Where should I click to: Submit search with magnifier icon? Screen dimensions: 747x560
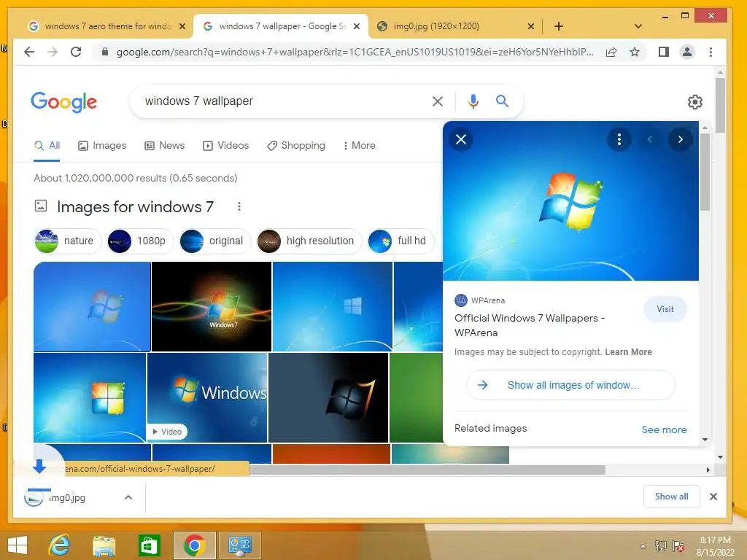[502, 101]
